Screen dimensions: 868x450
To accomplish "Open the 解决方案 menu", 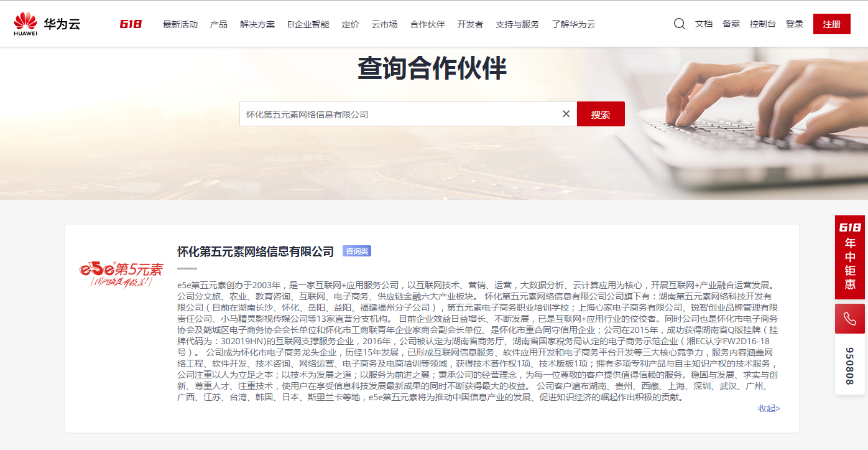I will 257,24.
